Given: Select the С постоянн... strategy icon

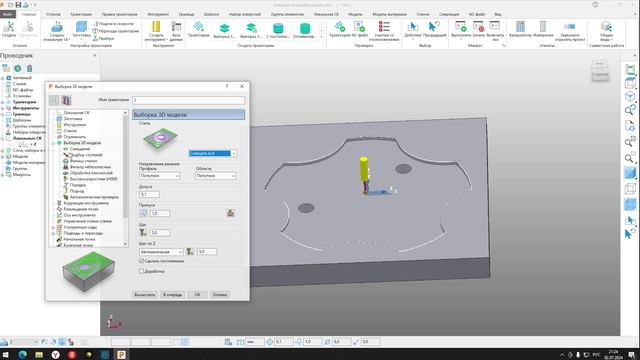Looking at the screenshot, I should (x=278, y=30).
